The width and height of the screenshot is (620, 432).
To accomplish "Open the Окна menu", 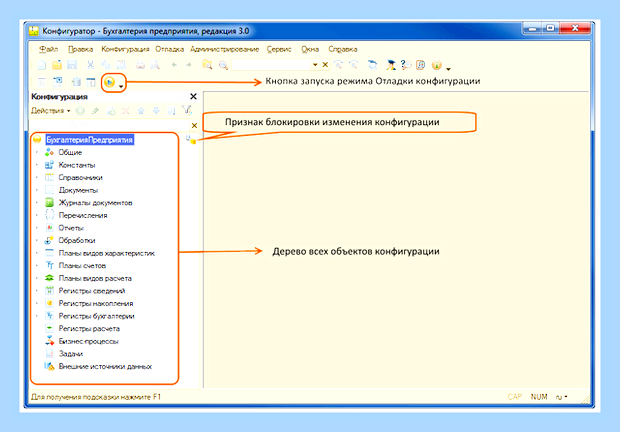I will (x=310, y=49).
